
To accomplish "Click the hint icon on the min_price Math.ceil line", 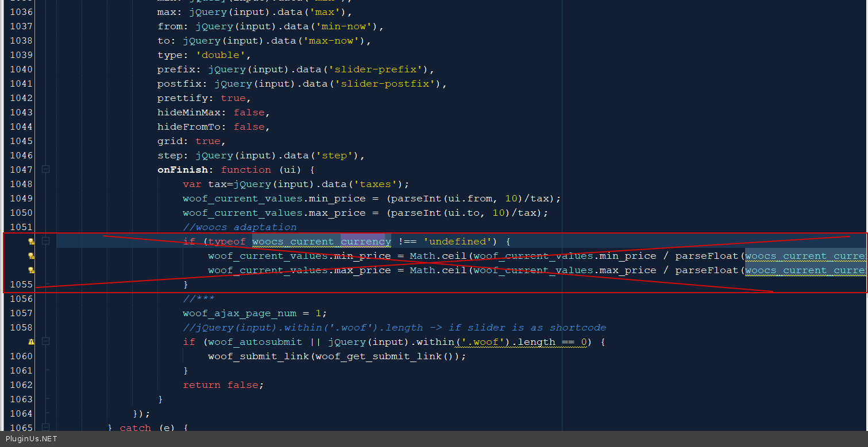I will 32,256.
